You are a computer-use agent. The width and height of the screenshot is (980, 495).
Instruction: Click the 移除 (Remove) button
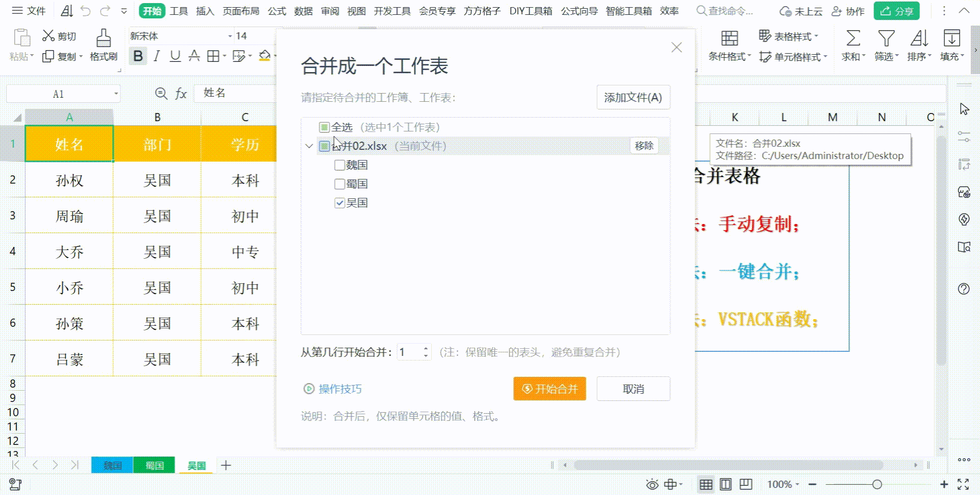pos(644,146)
